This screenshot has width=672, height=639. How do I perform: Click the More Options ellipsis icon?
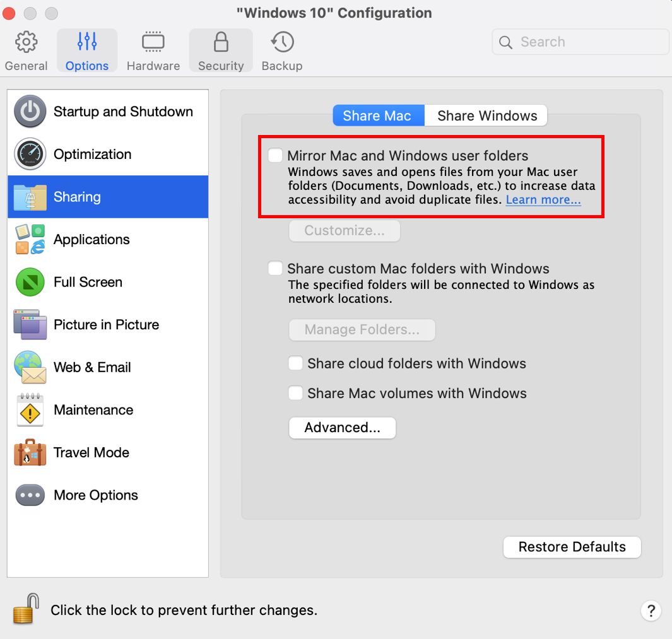pos(30,495)
